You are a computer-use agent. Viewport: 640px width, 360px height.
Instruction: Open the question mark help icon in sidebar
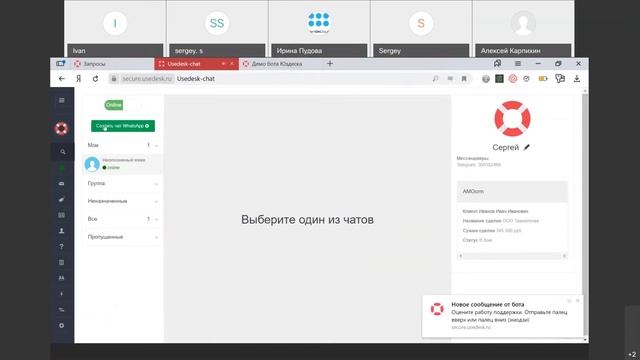62,247
